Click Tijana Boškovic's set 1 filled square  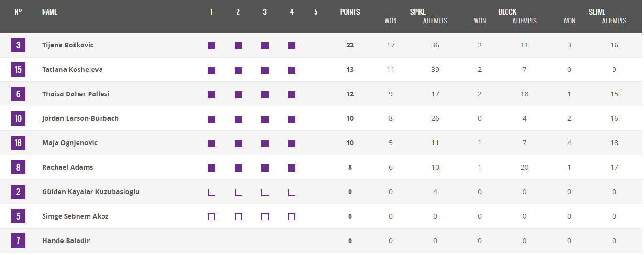coord(211,46)
